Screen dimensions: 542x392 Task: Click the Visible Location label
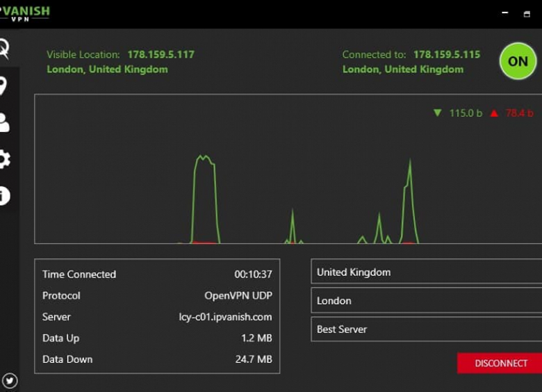pos(83,54)
